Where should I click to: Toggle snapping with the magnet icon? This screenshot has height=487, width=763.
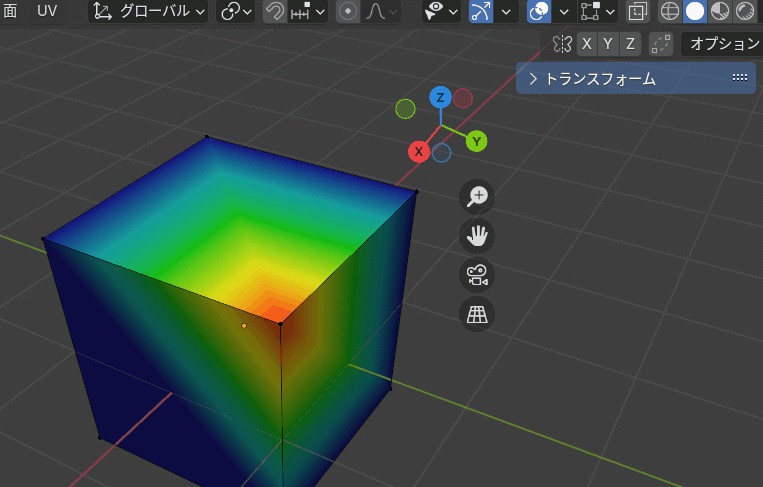point(274,11)
